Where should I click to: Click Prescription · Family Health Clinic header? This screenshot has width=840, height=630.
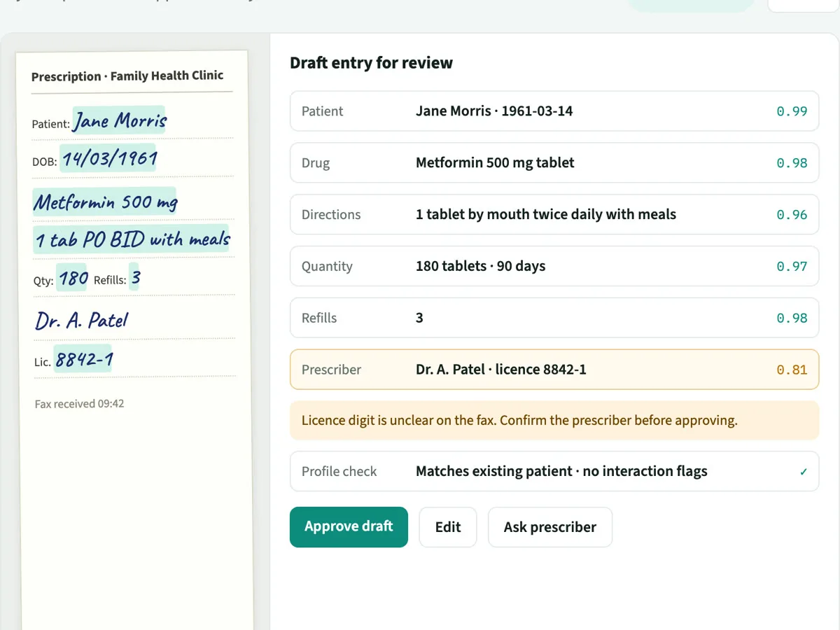tap(127, 76)
